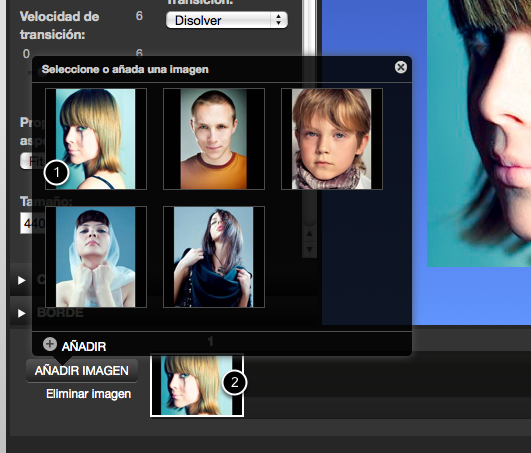Click the large preview image of the woman
Screen dimensions: 531x453
[x=479, y=133]
